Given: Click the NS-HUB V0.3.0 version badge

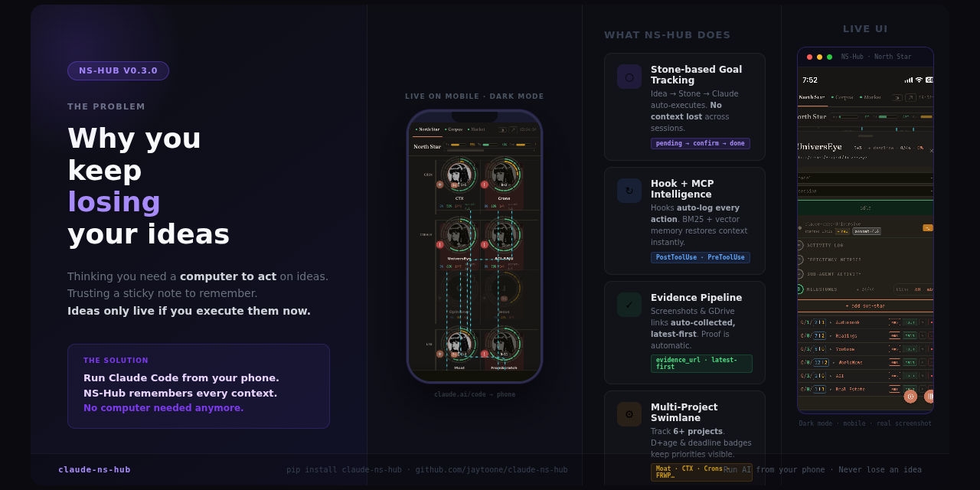Looking at the screenshot, I should pos(118,70).
